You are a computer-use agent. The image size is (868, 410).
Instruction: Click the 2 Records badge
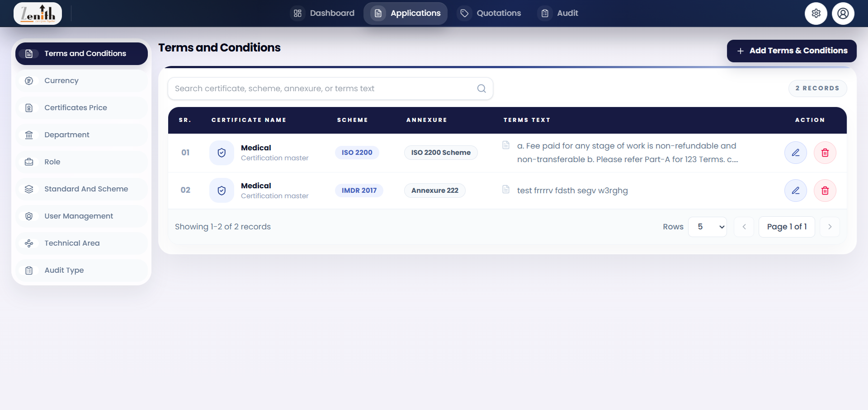tap(817, 89)
